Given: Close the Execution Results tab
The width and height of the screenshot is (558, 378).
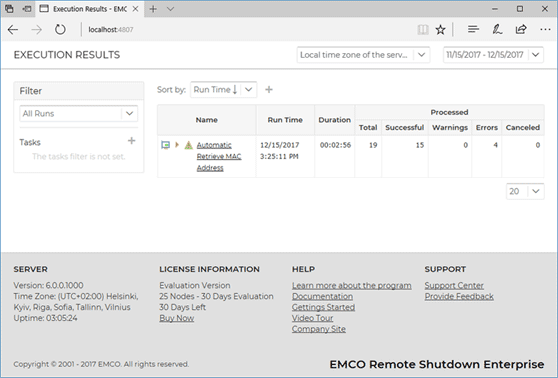Looking at the screenshot, I should pos(136,9).
